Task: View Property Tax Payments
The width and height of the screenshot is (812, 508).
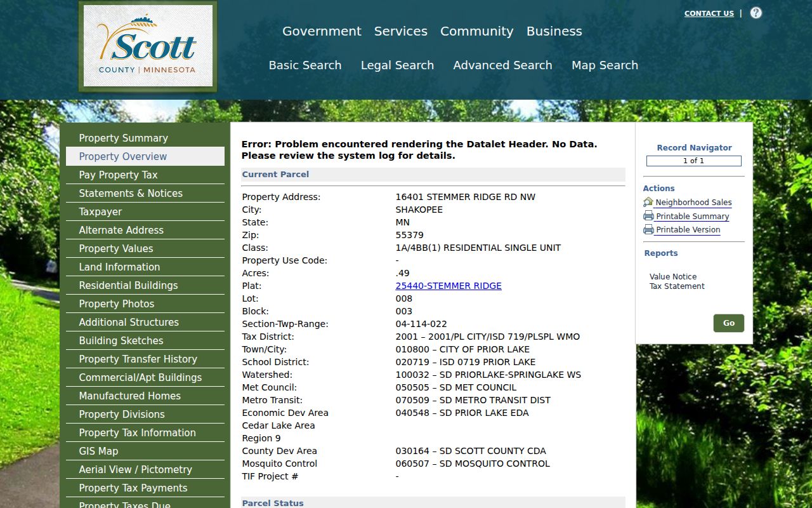Action: pos(145,488)
